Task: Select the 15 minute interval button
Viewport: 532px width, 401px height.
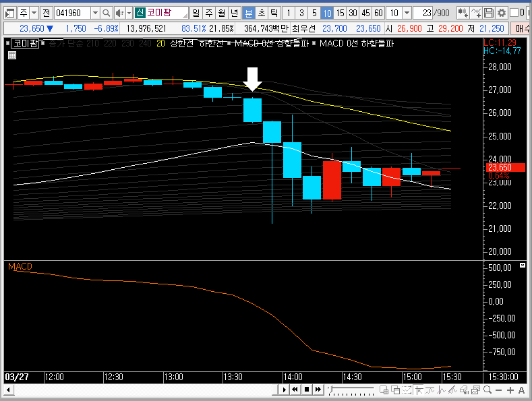Action: click(x=341, y=13)
